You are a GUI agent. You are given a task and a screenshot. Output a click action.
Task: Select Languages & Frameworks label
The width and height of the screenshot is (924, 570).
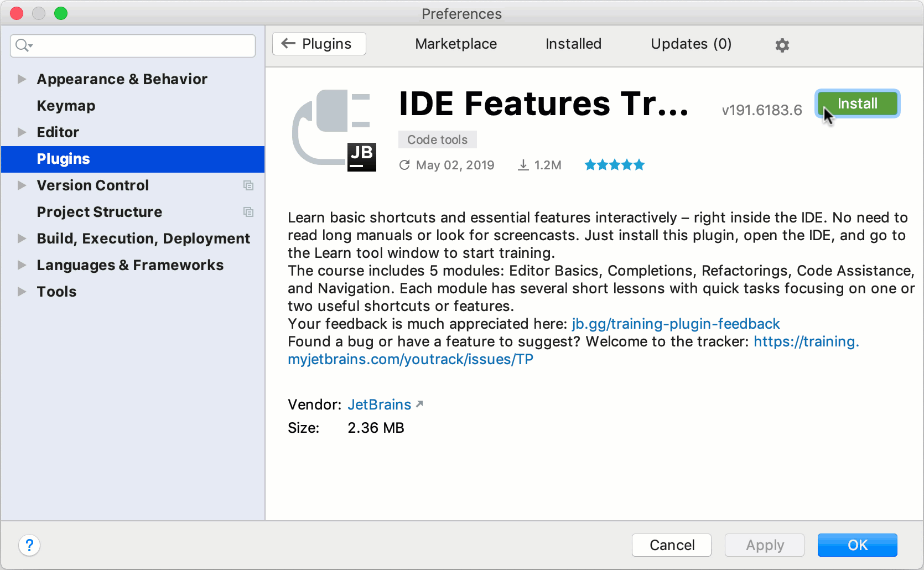point(130,265)
